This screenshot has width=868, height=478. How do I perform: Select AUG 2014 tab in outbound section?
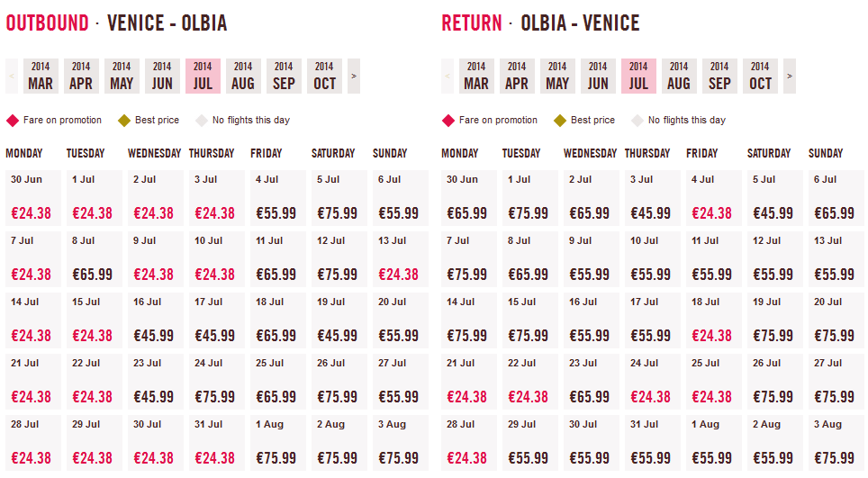tap(243, 77)
